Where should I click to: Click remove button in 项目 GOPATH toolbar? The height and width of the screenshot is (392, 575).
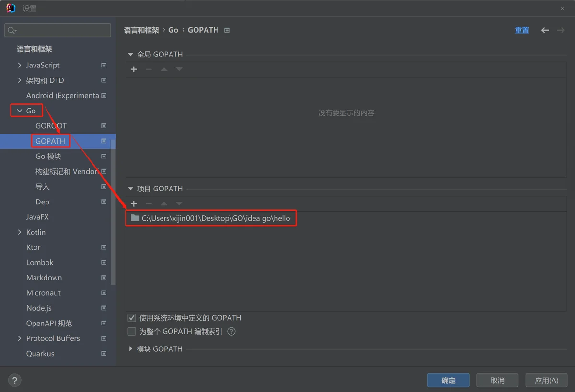tap(149, 203)
